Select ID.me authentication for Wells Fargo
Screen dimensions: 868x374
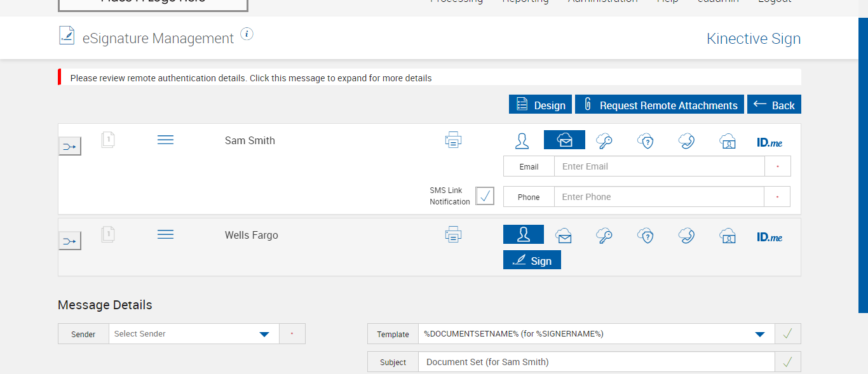770,237
